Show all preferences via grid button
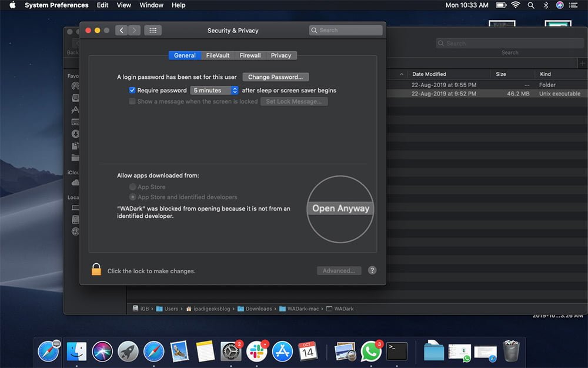The image size is (588, 368). tap(153, 31)
